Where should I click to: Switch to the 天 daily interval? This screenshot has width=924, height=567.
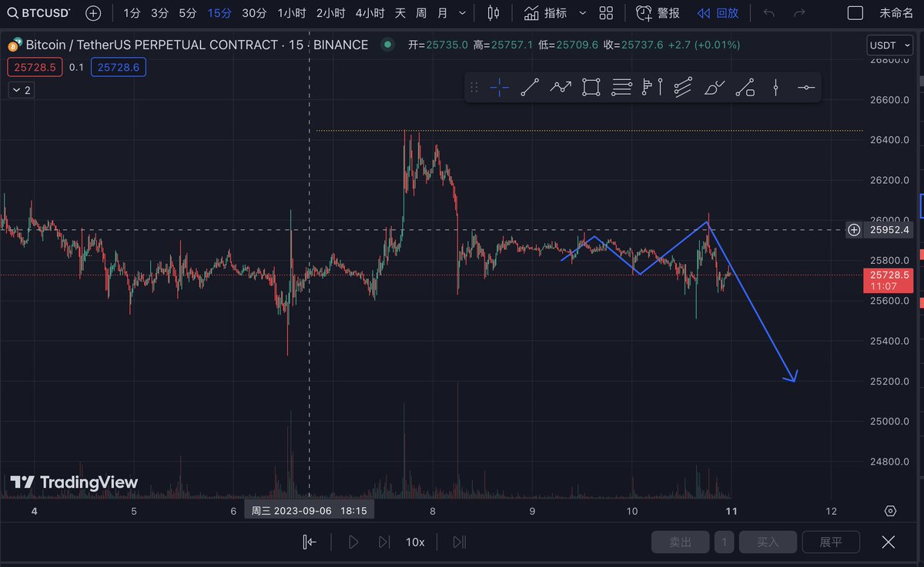[400, 13]
